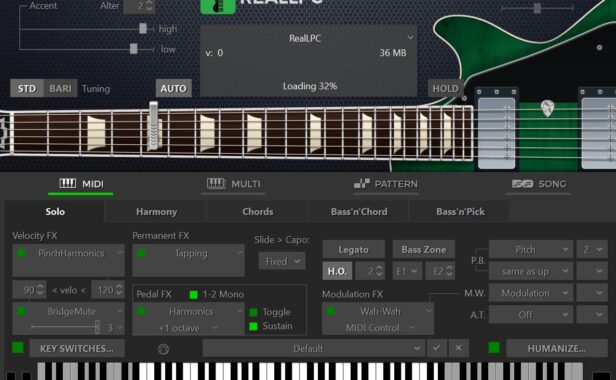This screenshot has height=380, width=616.
Task: Toggle PinchHarmonics velocity FX green LED
Action: coord(21,253)
